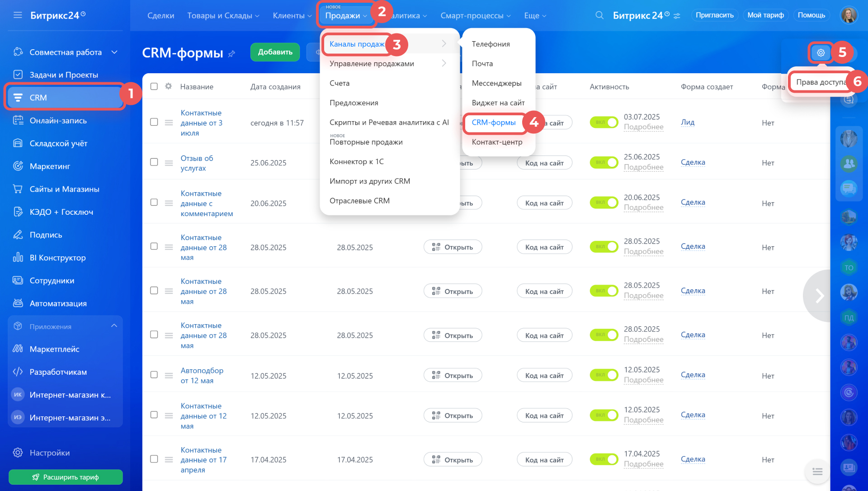Click the gear settings icon
Viewport: 868px width, 491px height.
click(821, 53)
